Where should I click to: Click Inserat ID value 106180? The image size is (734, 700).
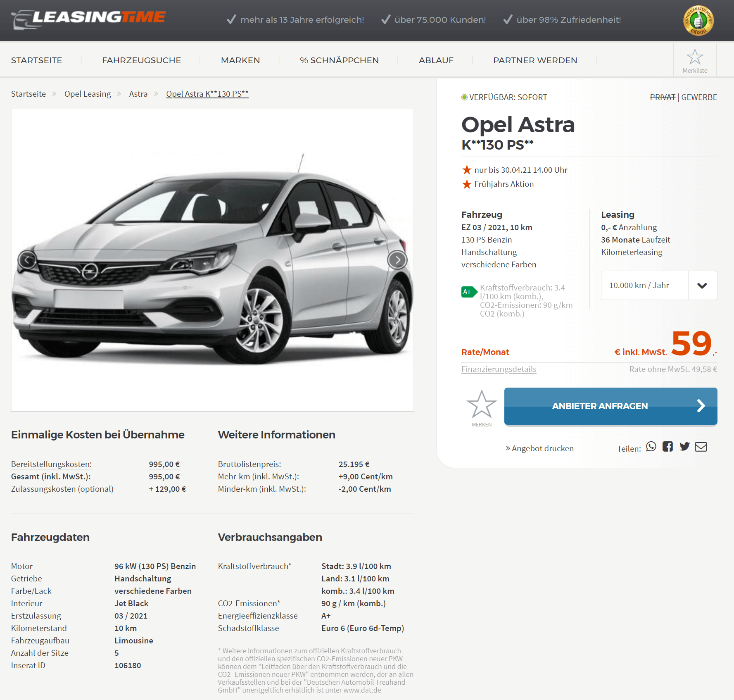coord(128,665)
